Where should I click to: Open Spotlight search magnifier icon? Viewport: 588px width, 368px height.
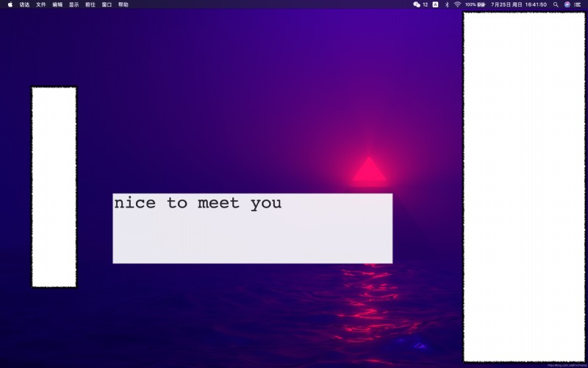click(x=556, y=4)
